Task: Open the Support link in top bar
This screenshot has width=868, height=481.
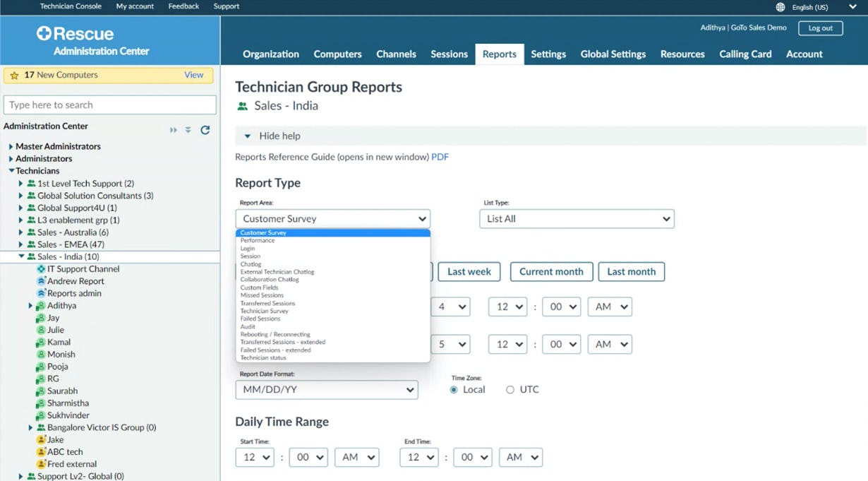Action: pos(227,6)
